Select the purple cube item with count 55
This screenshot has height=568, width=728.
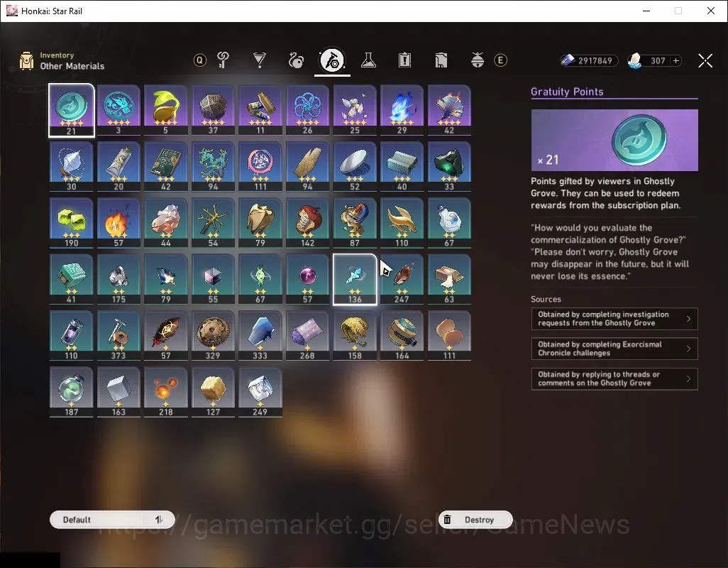click(213, 279)
